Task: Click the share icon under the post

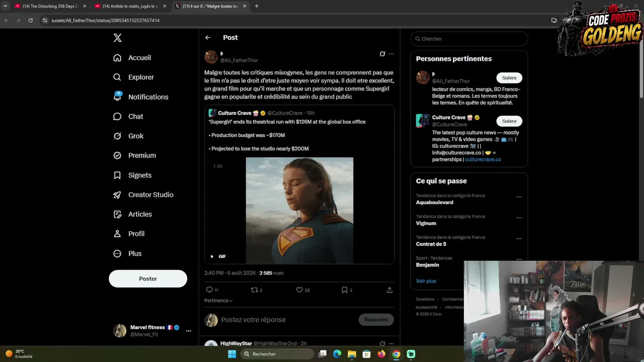Action: pos(389,290)
